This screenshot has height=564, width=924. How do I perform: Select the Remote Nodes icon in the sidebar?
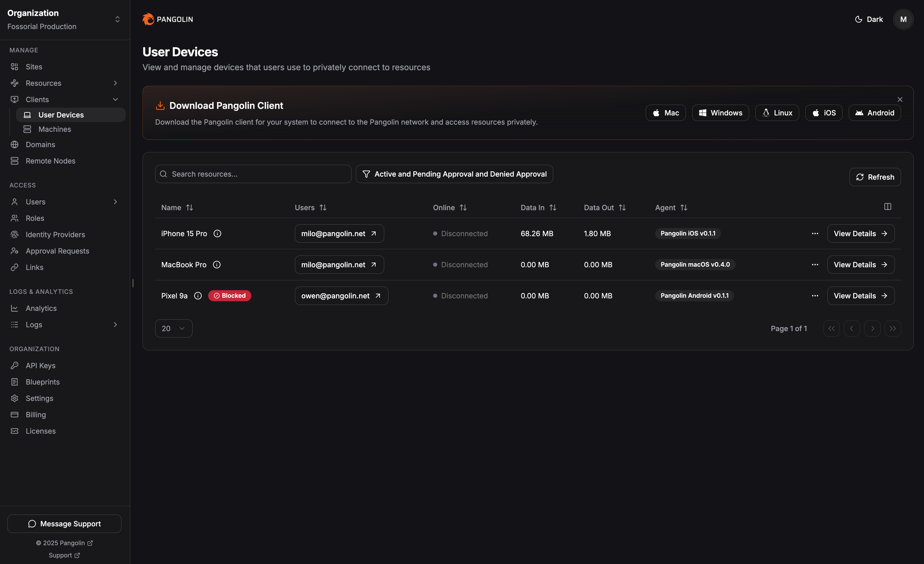15,161
